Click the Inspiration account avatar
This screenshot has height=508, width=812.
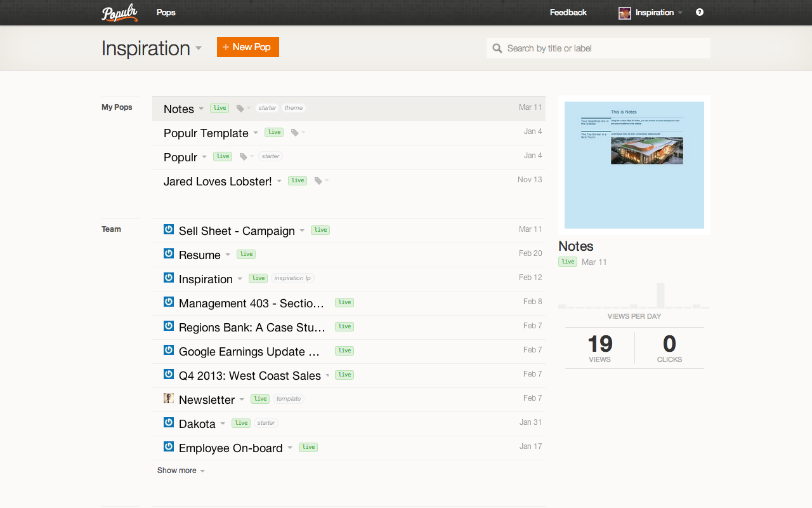coord(625,13)
